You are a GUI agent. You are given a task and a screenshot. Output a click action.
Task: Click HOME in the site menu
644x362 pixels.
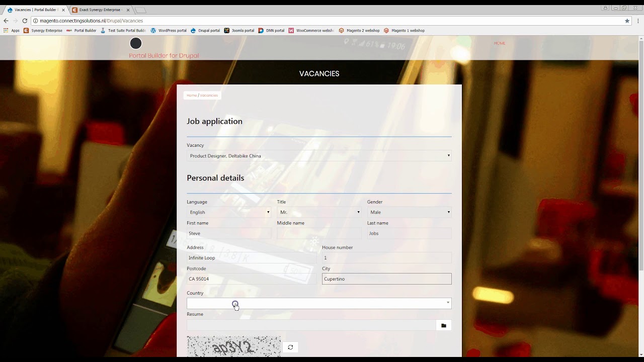tap(499, 43)
